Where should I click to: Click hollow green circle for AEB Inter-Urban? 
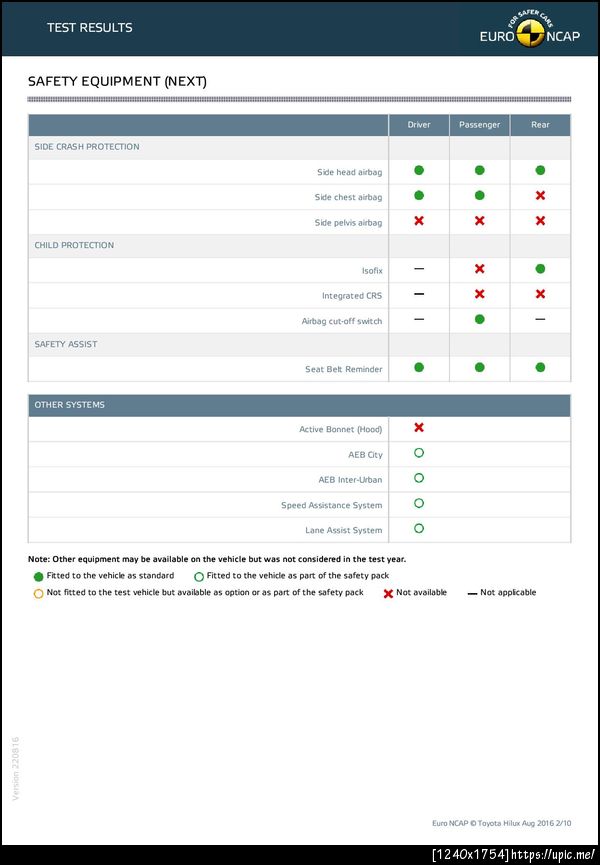(419, 478)
